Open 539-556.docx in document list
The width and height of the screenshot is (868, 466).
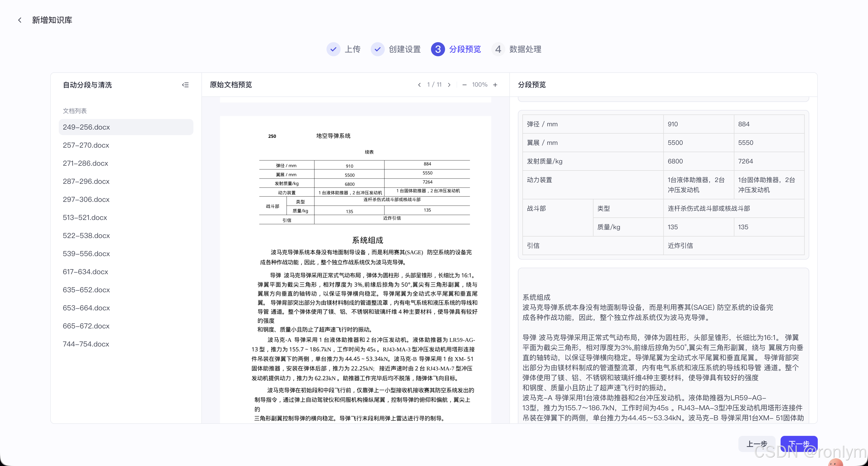(x=126, y=254)
